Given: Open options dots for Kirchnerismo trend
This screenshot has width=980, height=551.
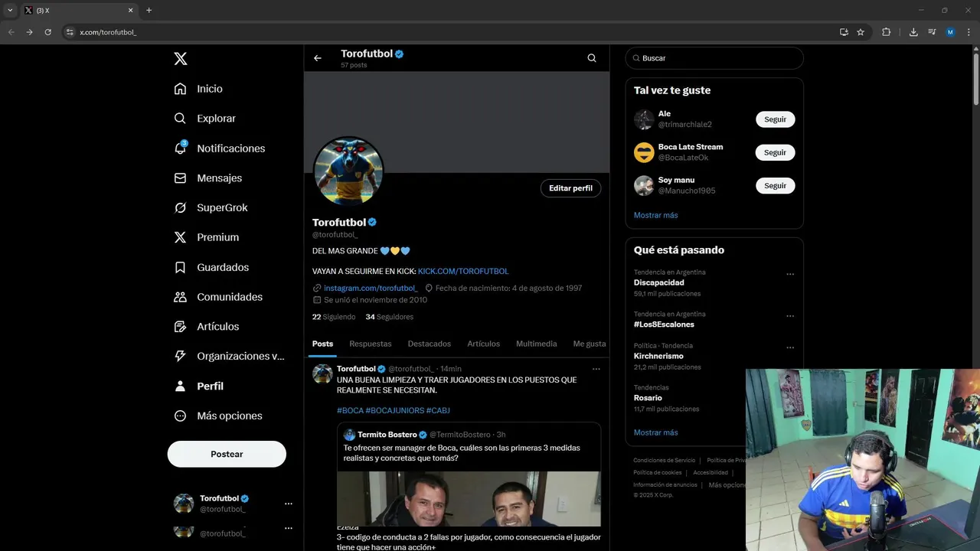Looking at the screenshot, I should [x=790, y=347].
